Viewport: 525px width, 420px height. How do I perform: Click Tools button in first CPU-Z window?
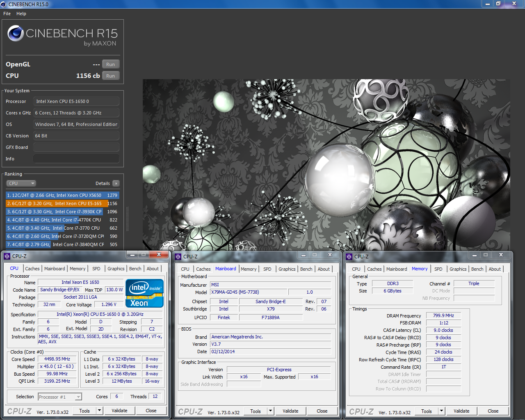tap(84, 411)
